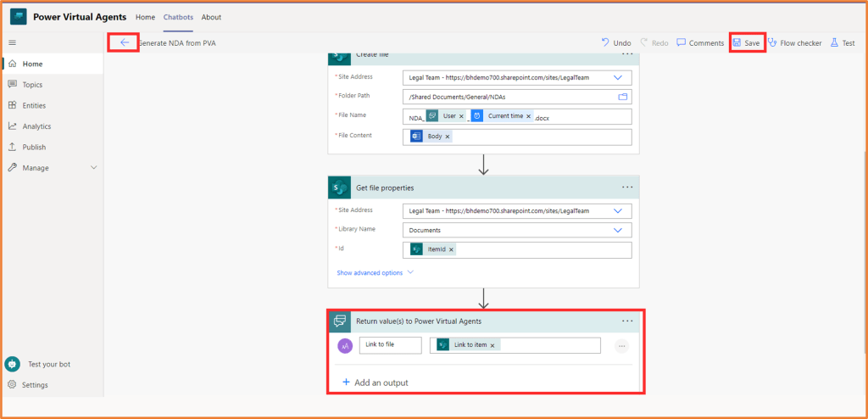Expand the Library Name dropdown
868x419 pixels.
(617, 230)
